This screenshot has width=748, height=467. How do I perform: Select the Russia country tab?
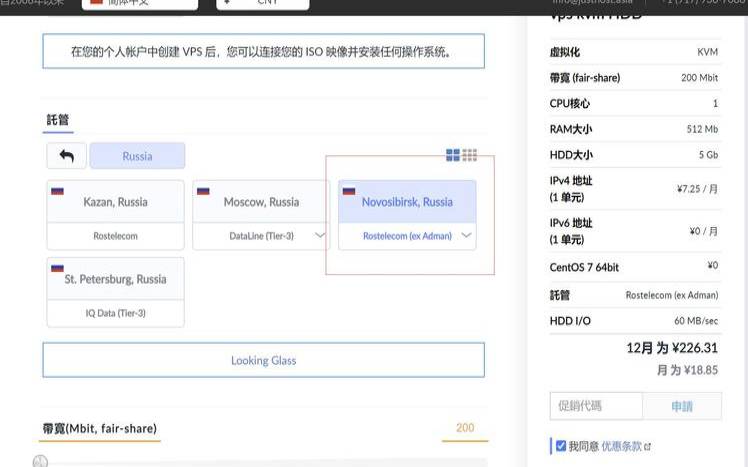pos(137,156)
